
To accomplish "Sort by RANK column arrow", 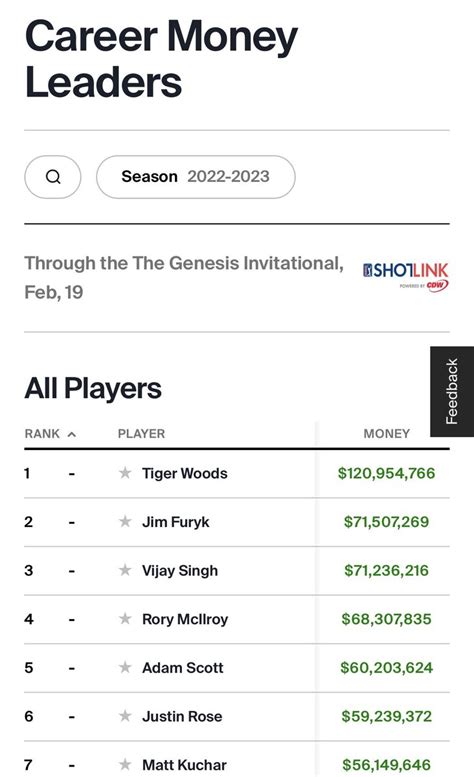I will coord(72,434).
